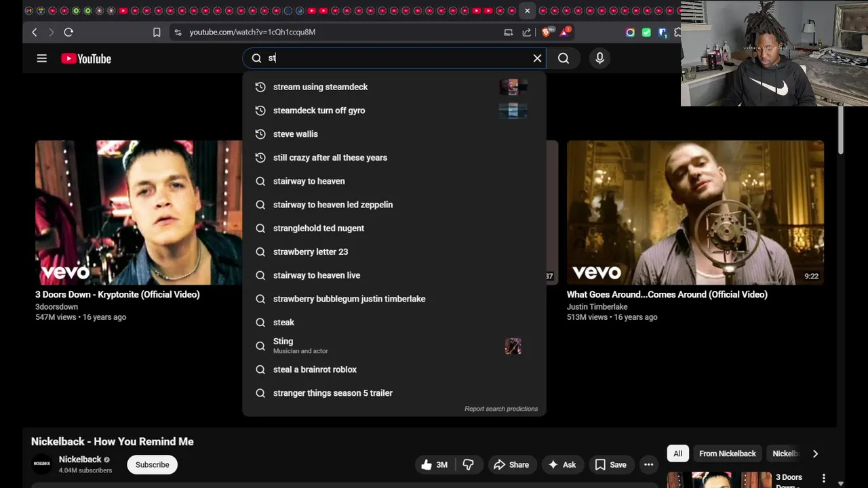Open Brave Rewards triangle icon

(565, 32)
